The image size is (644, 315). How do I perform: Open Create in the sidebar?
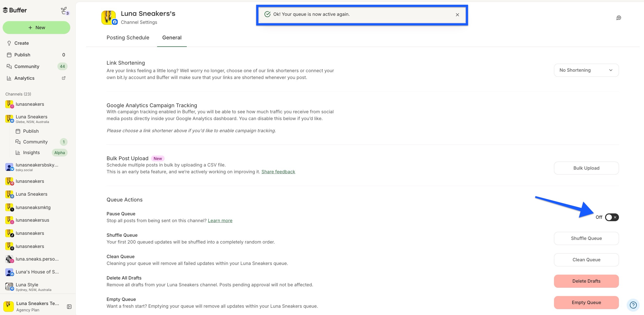36,43
